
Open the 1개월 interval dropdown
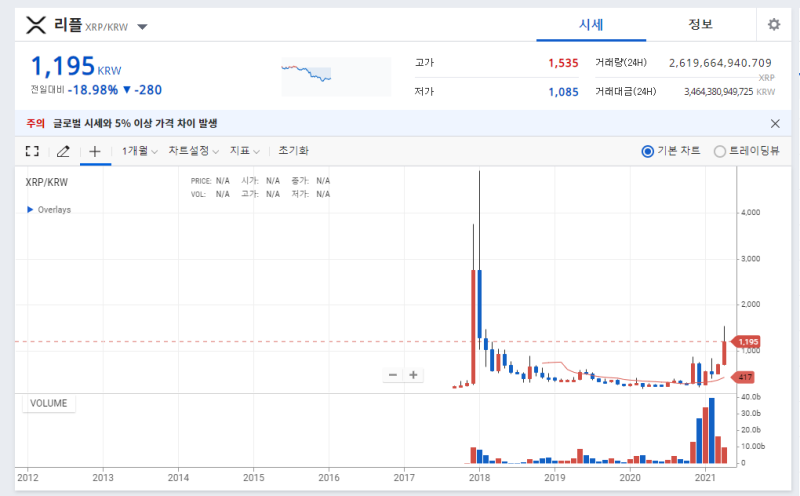[139, 151]
